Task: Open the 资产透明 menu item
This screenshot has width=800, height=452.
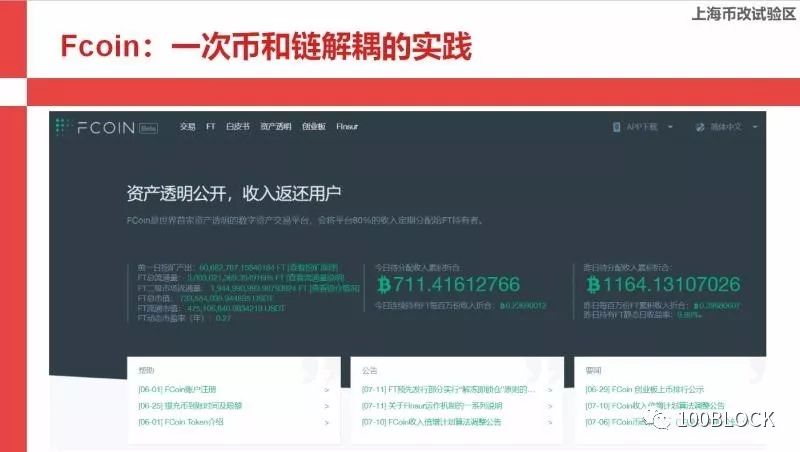Action: (276, 127)
